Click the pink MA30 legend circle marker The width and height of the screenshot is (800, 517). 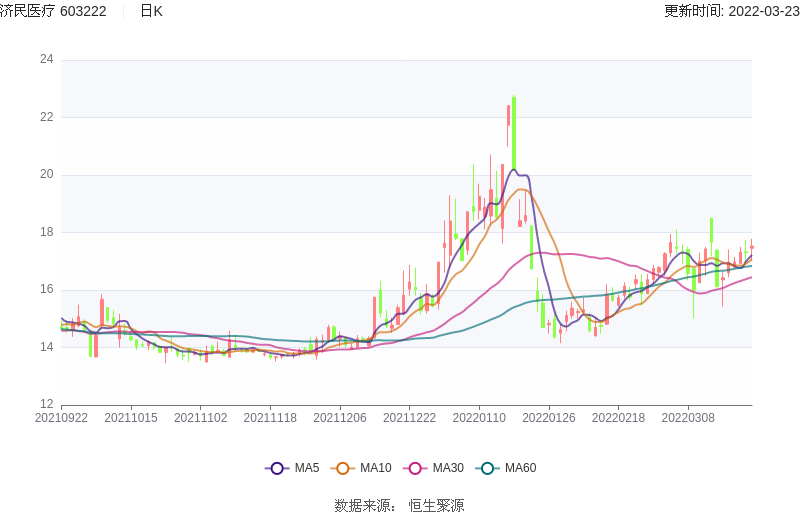(x=415, y=468)
